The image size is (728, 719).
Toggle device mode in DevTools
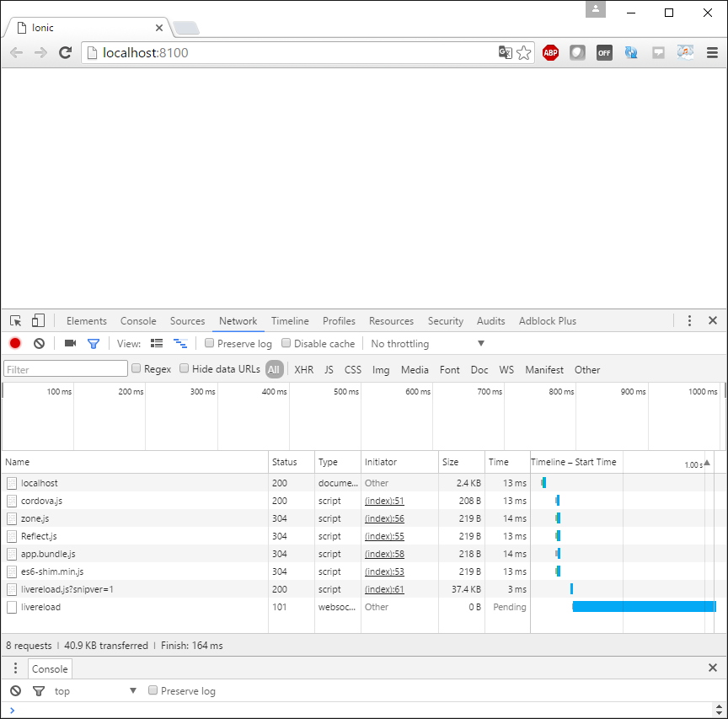38,320
